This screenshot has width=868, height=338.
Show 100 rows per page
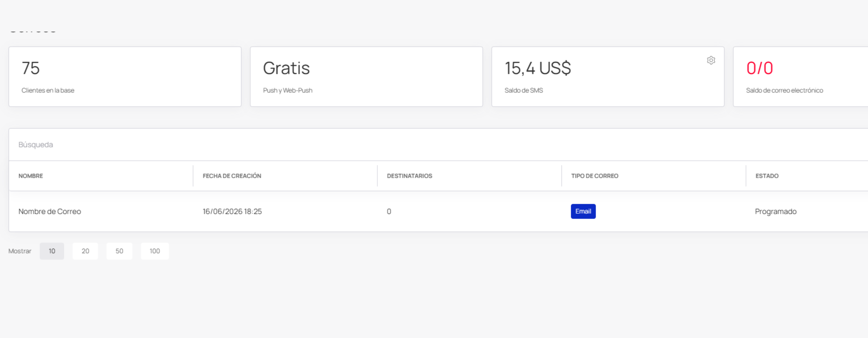click(155, 251)
